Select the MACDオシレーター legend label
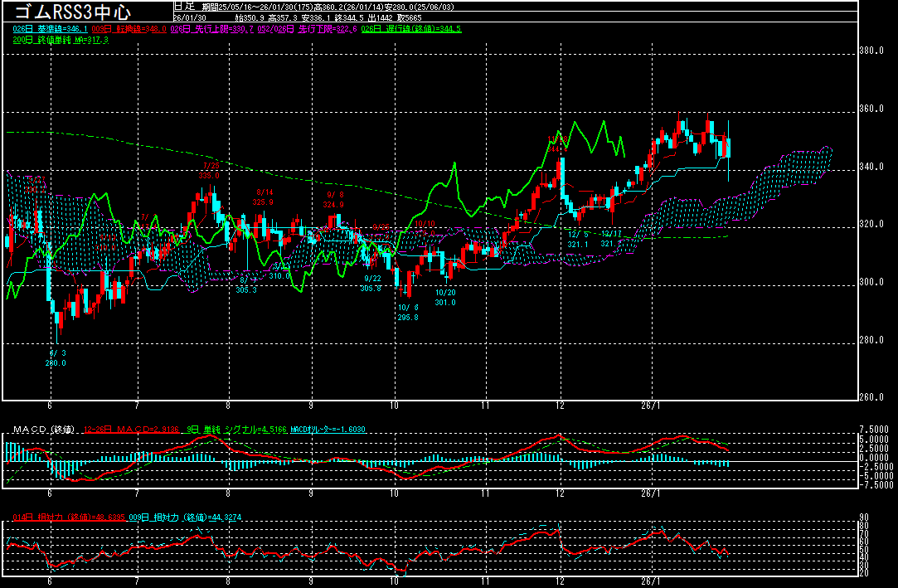Viewport: 898px width, 588px height. [x=330, y=430]
